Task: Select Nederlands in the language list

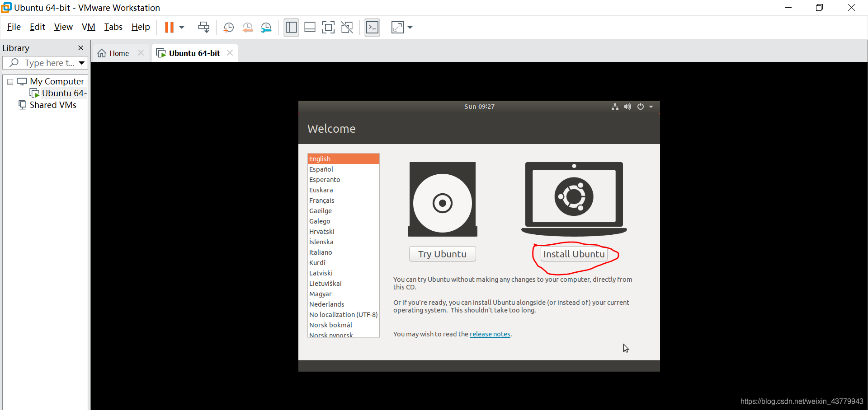Action: [x=343, y=304]
